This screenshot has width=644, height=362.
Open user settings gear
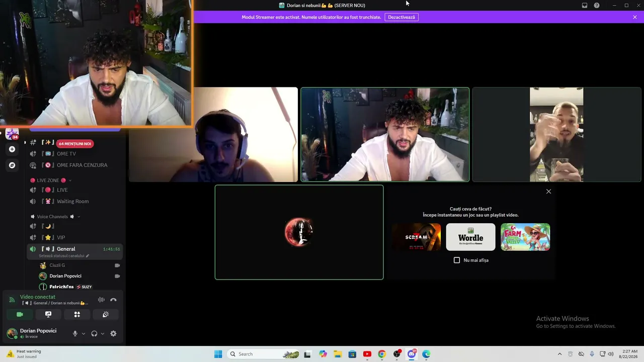(x=113, y=333)
